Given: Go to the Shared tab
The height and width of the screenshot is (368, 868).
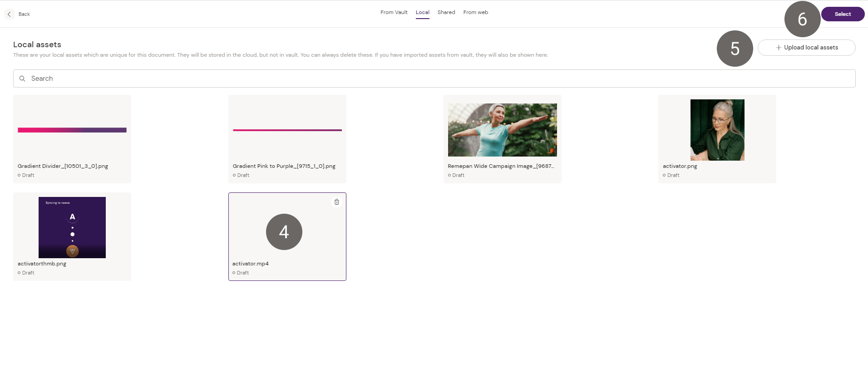Looking at the screenshot, I should (446, 12).
